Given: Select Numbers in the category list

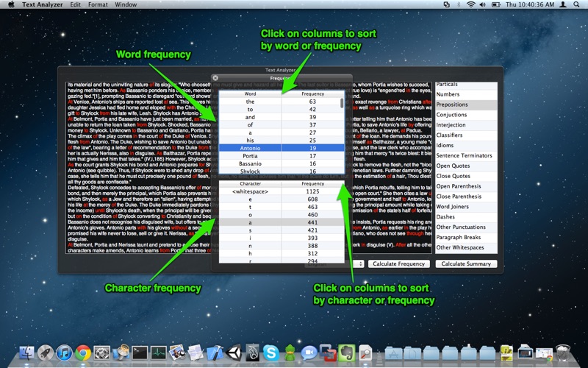Looking at the screenshot, I should pyautogui.click(x=466, y=94).
